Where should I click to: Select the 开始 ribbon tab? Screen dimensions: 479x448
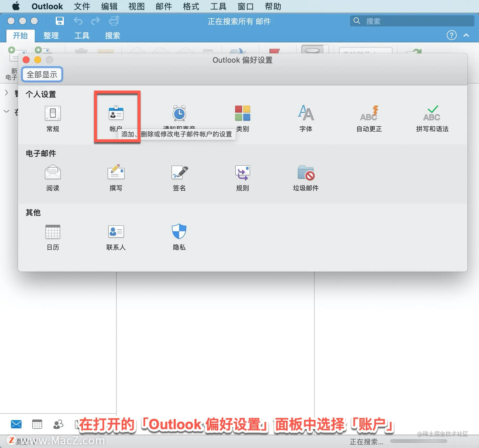(20, 35)
